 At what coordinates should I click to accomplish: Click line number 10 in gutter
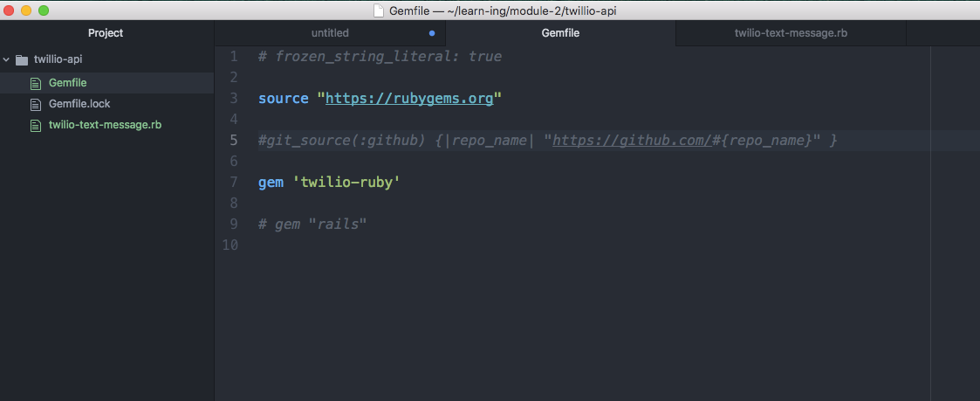pyautogui.click(x=230, y=245)
